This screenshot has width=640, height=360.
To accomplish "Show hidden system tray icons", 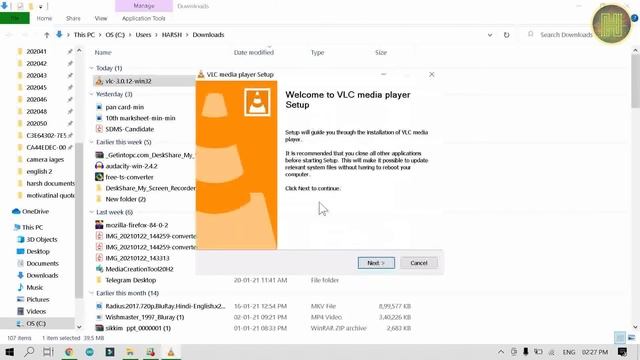I will pyautogui.click(x=501, y=352).
